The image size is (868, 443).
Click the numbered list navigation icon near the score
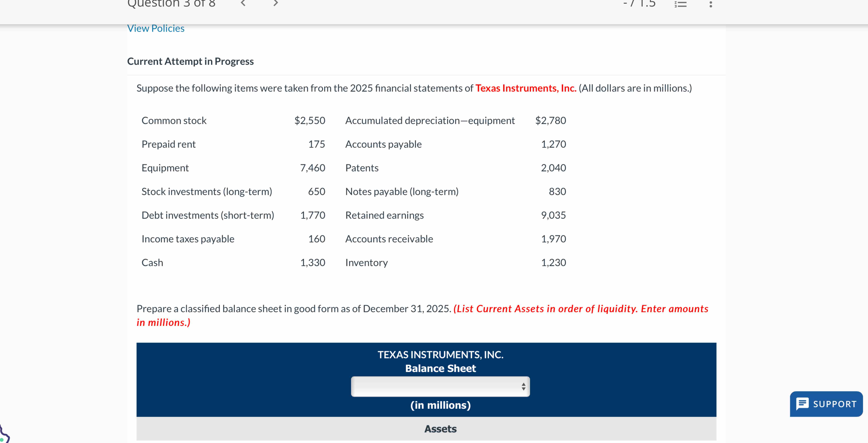click(681, 4)
